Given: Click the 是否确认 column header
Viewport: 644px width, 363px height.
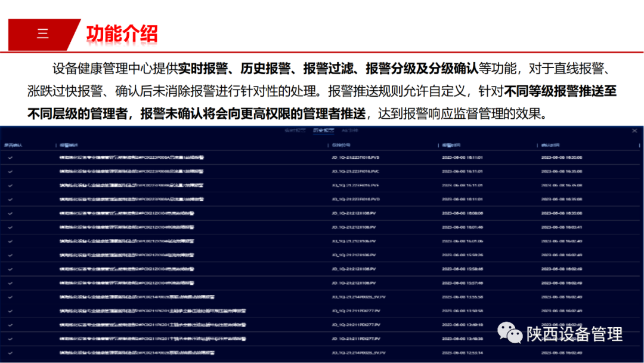Looking at the screenshot, I should 13,145.
